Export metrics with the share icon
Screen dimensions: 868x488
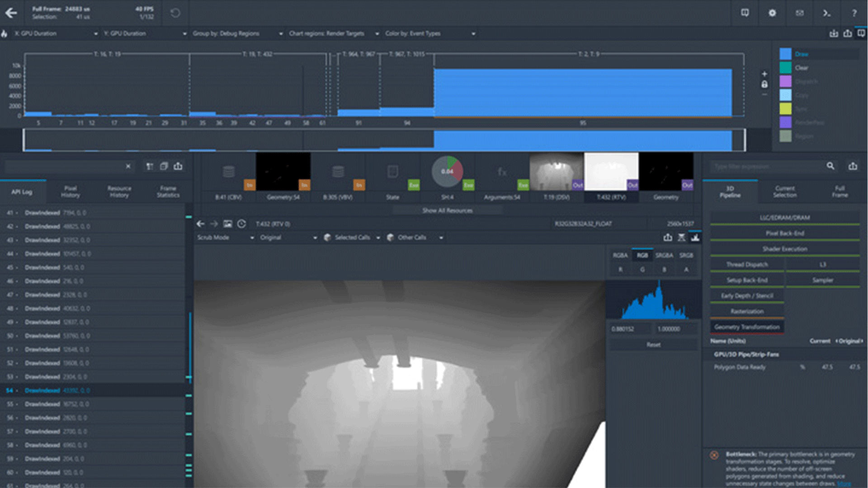[x=853, y=166]
